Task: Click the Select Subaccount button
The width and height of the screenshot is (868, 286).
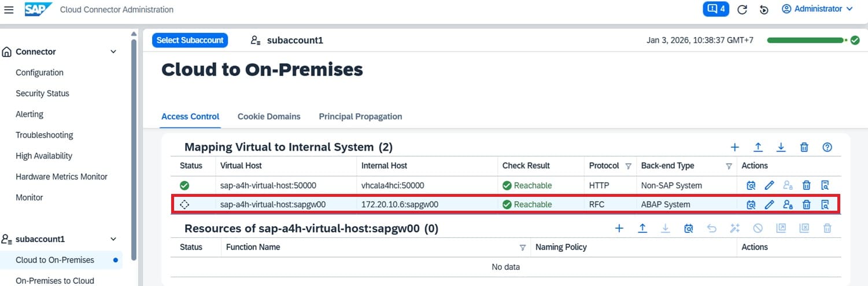Action: point(190,41)
